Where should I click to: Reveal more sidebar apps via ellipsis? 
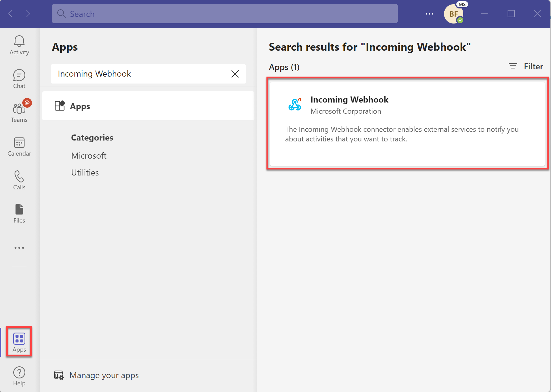click(19, 248)
